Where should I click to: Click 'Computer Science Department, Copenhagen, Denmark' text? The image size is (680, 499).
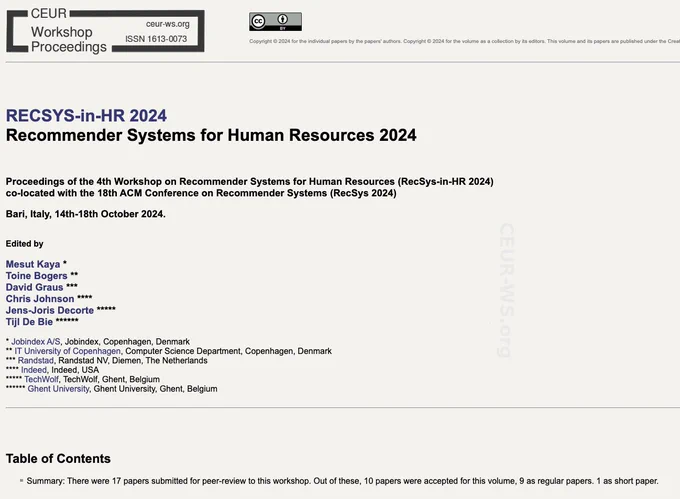(x=229, y=351)
